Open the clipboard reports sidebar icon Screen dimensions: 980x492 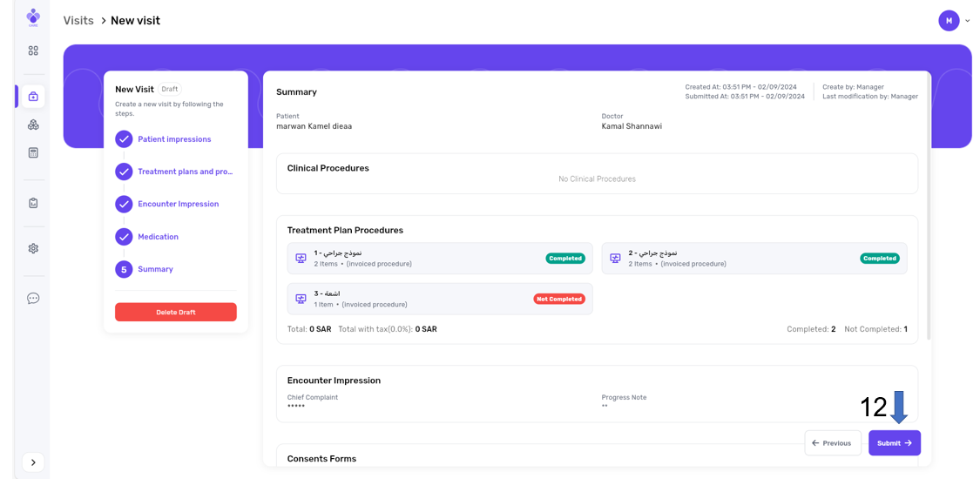[33, 203]
